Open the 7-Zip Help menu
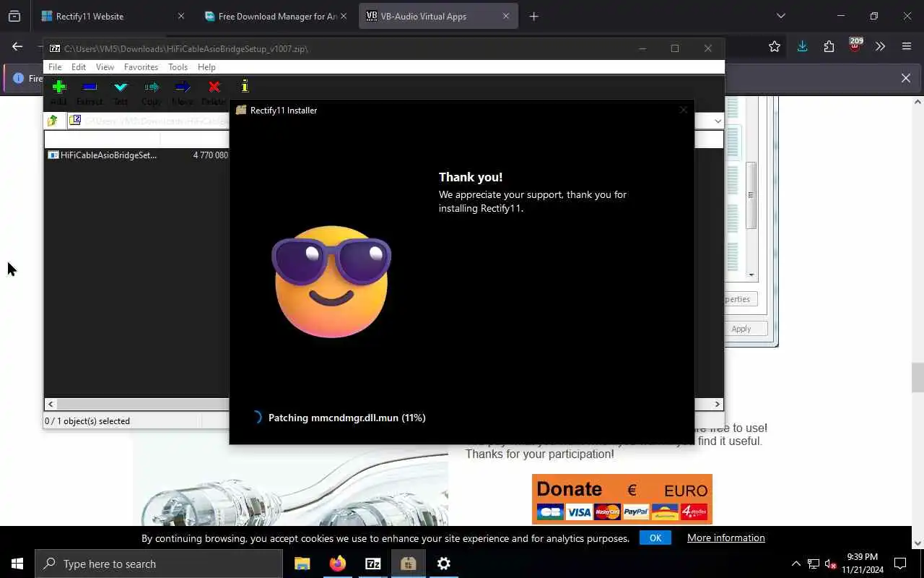The height and width of the screenshot is (578, 924). (206, 67)
